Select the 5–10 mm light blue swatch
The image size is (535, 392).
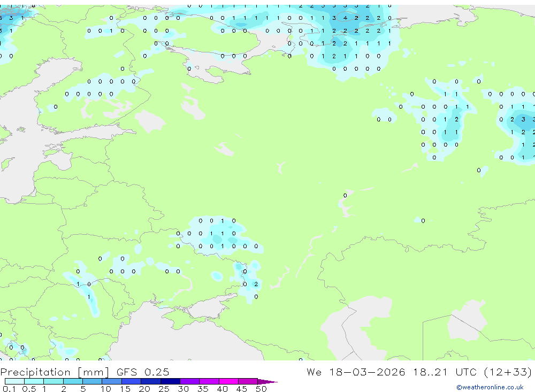coord(93,381)
